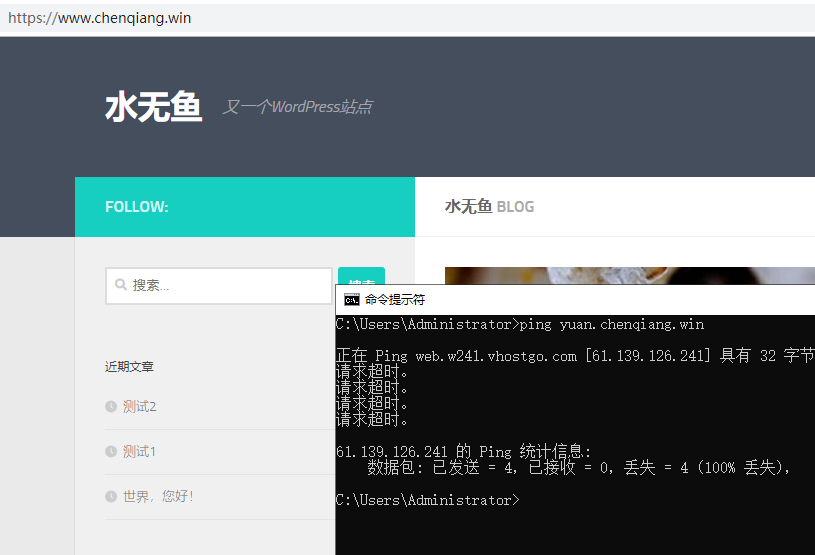This screenshot has height=555, width=815.
Task: Click the 又一个WordPress站点 tagline
Action: (x=297, y=107)
